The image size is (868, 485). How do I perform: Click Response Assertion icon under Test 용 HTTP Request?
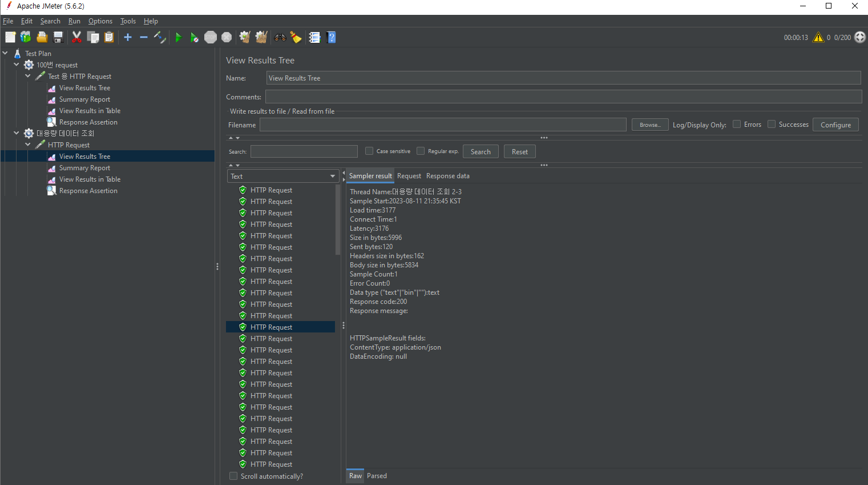pyautogui.click(x=51, y=122)
